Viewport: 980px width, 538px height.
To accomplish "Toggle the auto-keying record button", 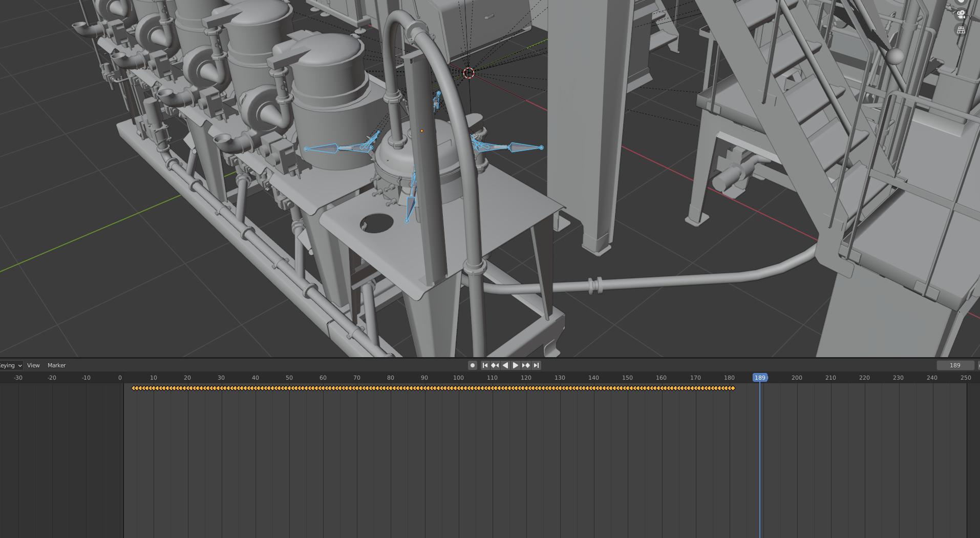I will pyautogui.click(x=473, y=365).
